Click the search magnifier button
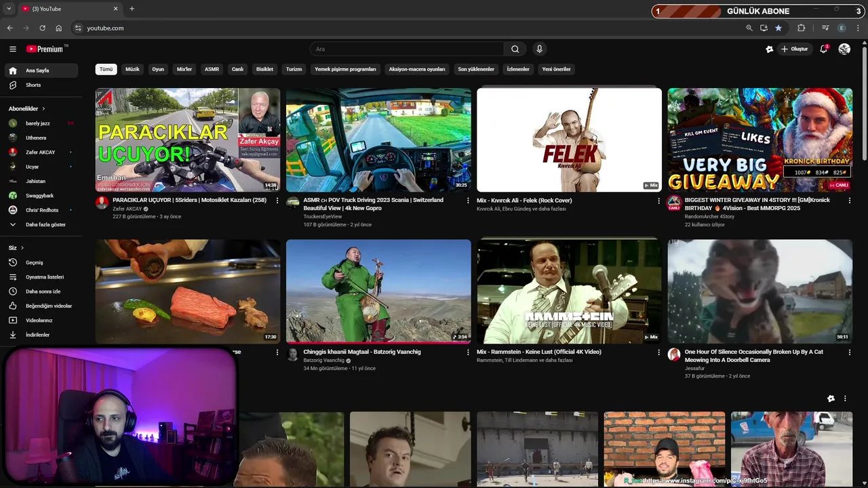This screenshot has width=868, height=488. pyautogui.click(x=515, y=49)
